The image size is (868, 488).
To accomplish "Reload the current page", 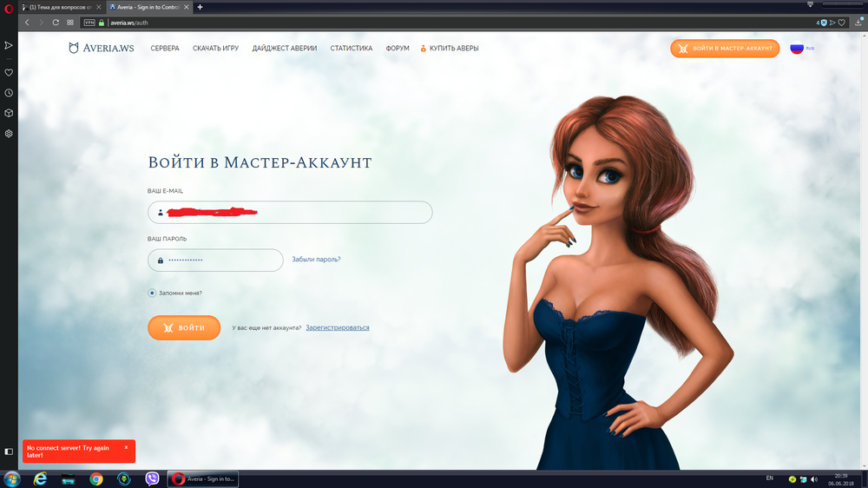I will (55, 23).
